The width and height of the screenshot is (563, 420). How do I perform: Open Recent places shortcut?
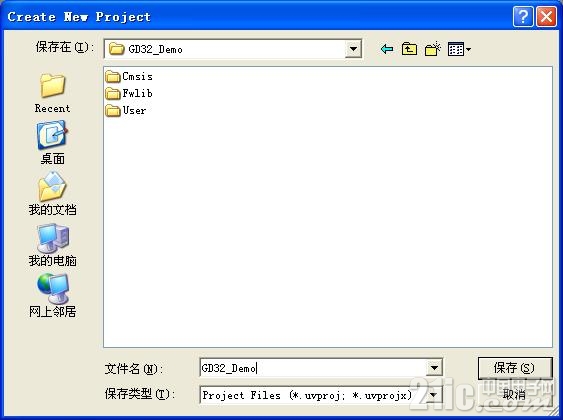tap(52, 93)
